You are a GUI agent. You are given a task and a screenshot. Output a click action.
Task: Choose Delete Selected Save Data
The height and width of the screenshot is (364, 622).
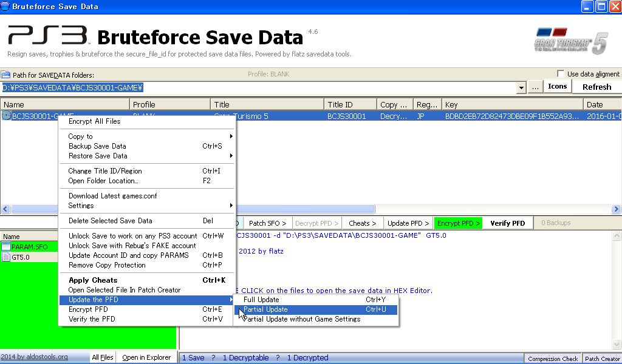pyautogui.click(x=147, y=221)
